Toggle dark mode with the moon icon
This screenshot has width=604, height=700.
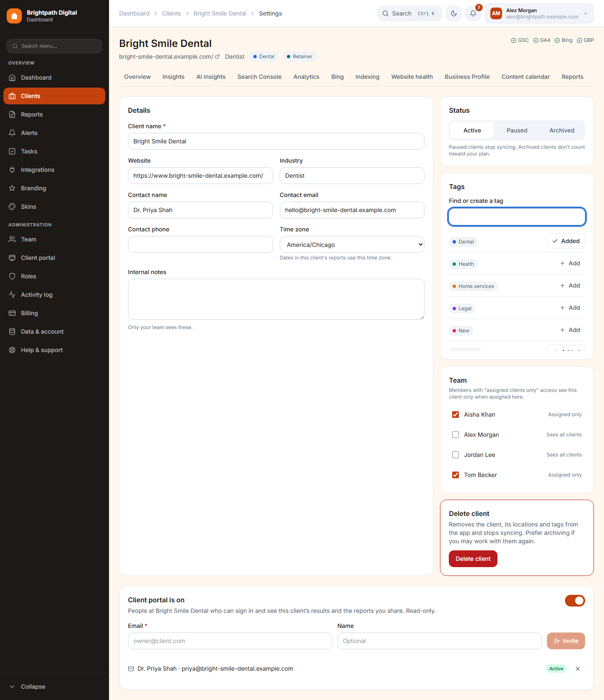(x=454, y=13)
